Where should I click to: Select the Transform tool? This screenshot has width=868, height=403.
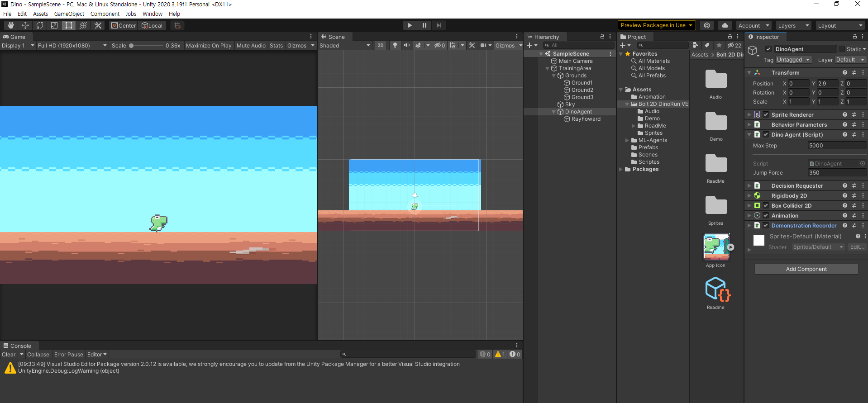pos(83,26)
